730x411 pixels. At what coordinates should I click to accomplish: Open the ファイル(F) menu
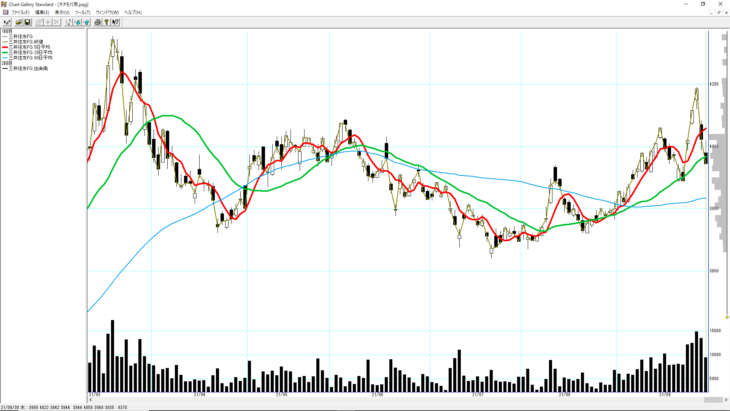tap(19, 12)
